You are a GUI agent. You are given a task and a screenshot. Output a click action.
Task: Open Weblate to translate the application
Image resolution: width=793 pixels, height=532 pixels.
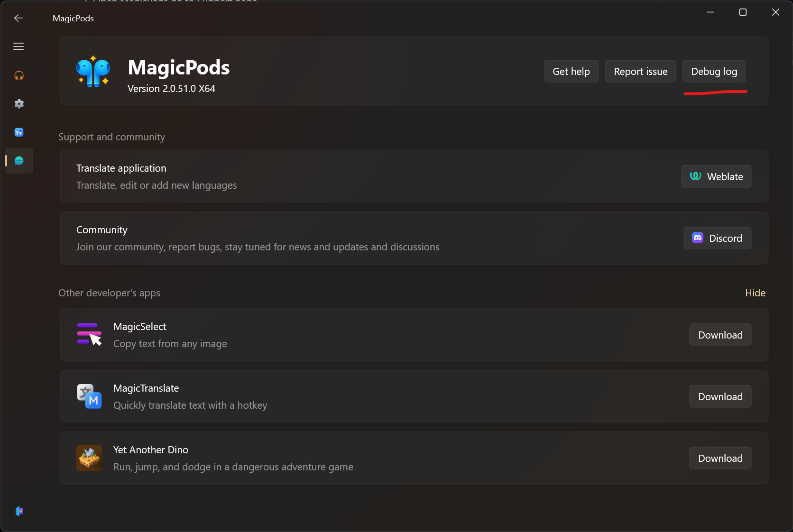coord(716,176)
